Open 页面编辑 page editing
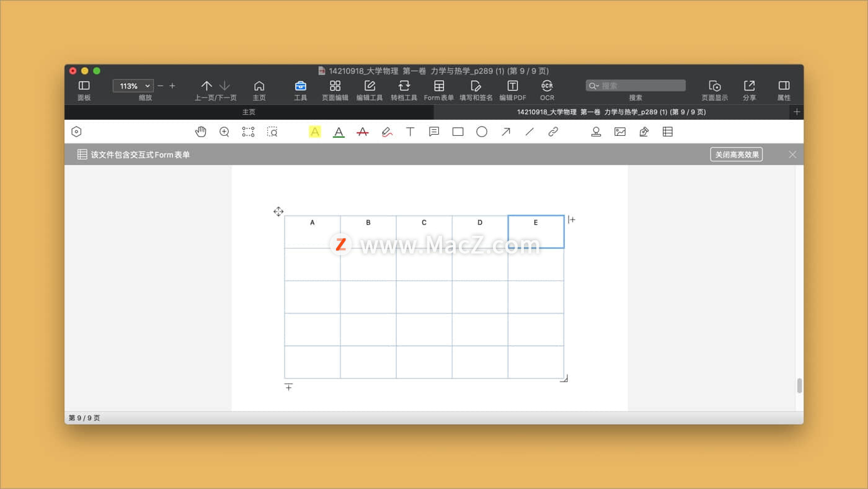Image resolution: width=868 pixels, height=489 pixels. tap(335, 86)
